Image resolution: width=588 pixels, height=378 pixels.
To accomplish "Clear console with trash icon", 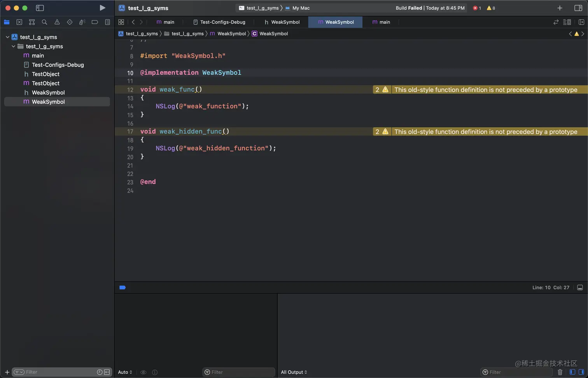I will click(x=560, y=372).
